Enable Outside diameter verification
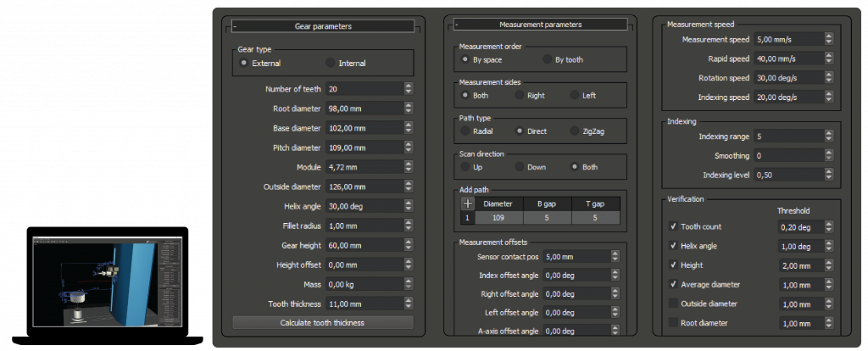 pyautogui.click(x=673, y=304)
